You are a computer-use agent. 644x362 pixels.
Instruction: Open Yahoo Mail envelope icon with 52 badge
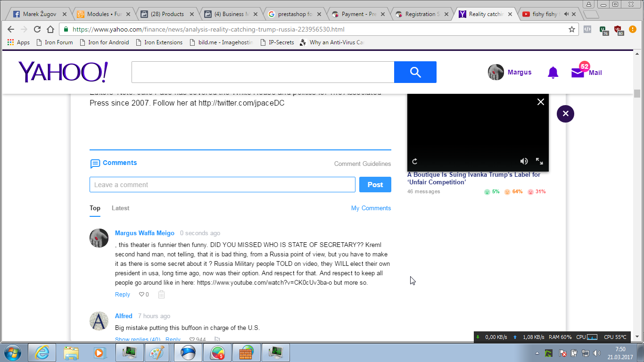pyautogui.click(x=578, y=73)
